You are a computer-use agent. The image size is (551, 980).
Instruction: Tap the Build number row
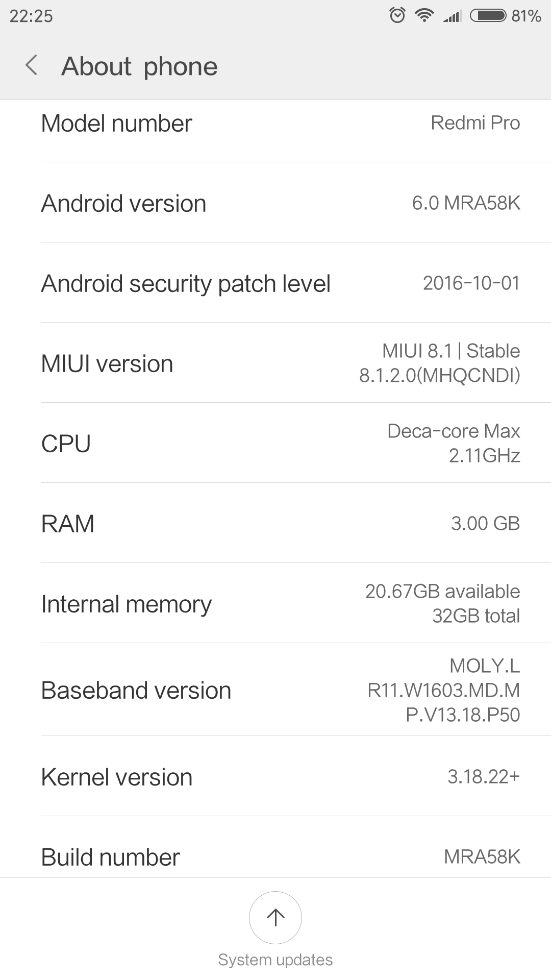tap(275, 856)
